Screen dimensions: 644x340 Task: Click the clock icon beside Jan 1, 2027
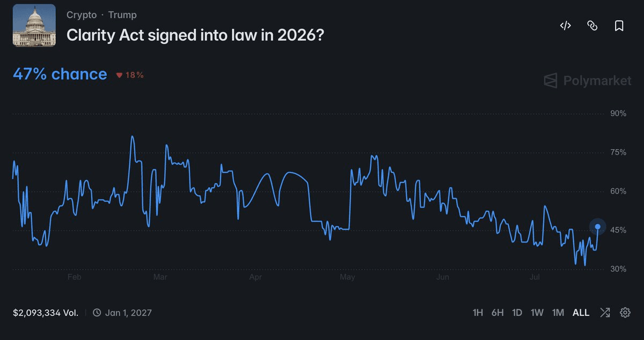(97, 312)
